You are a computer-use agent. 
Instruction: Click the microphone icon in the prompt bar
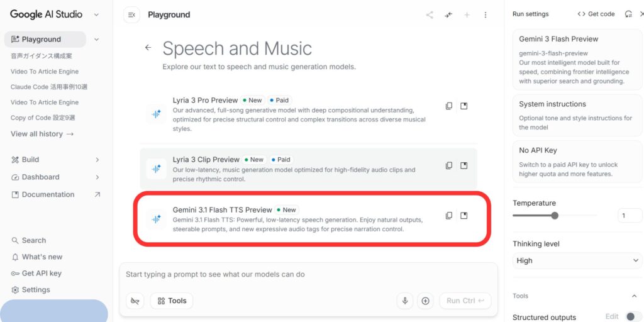(x=405, y=301)
